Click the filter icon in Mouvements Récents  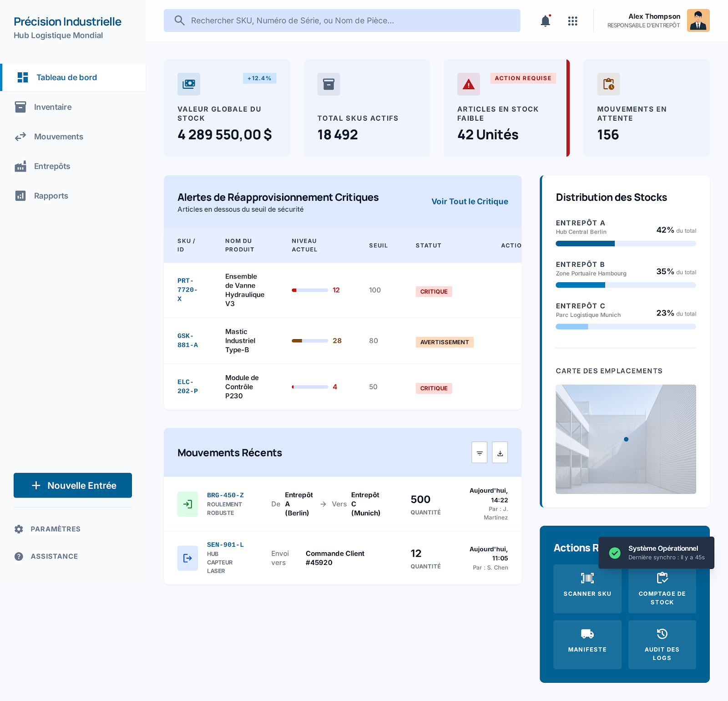[x=479, y=452]
